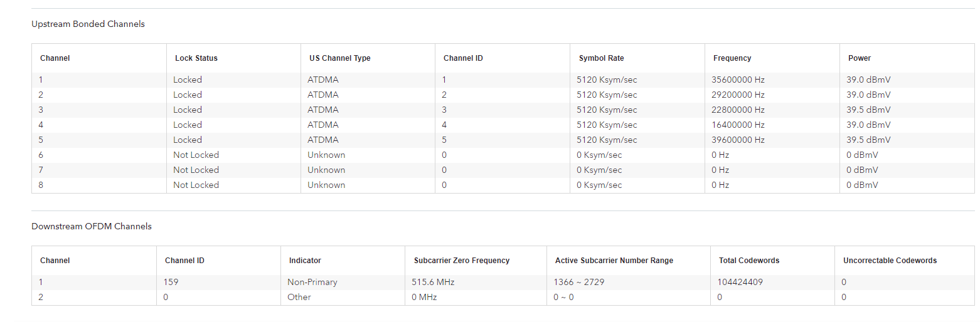Click the Subcarrier Zero Frequency column header
Screen dimensions: 980x322
(462, 261)
